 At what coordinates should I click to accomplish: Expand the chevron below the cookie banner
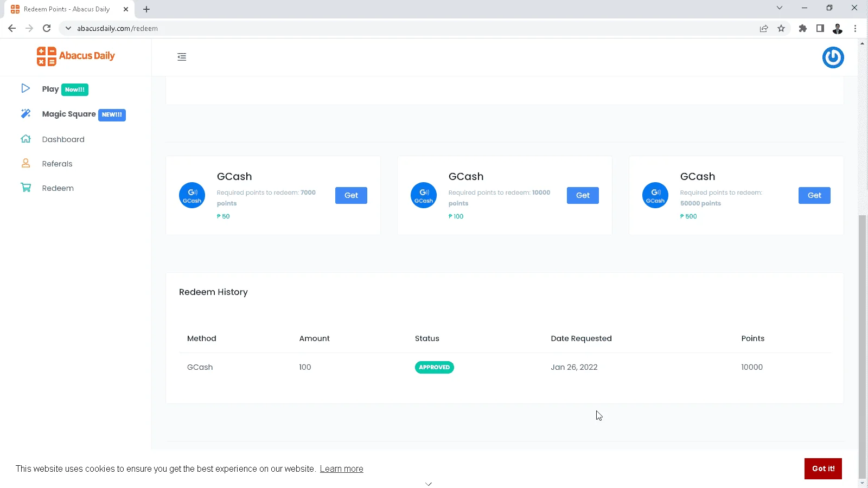(429, 484)
